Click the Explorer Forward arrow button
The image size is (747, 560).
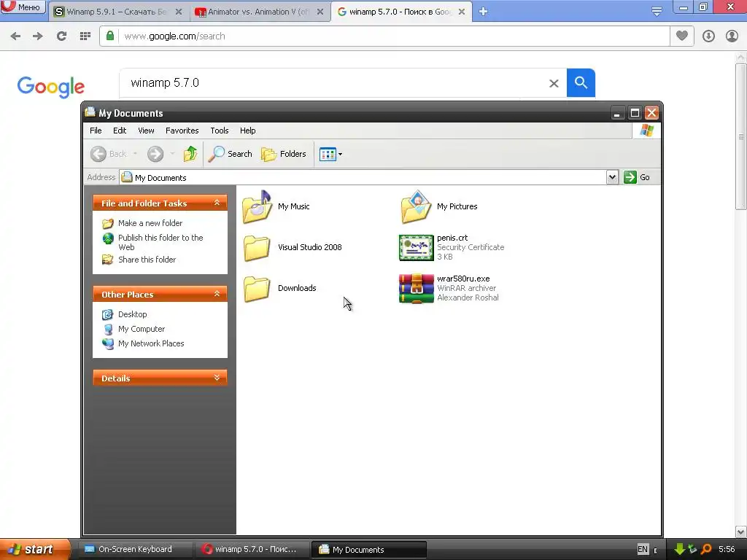pos(155,154)
